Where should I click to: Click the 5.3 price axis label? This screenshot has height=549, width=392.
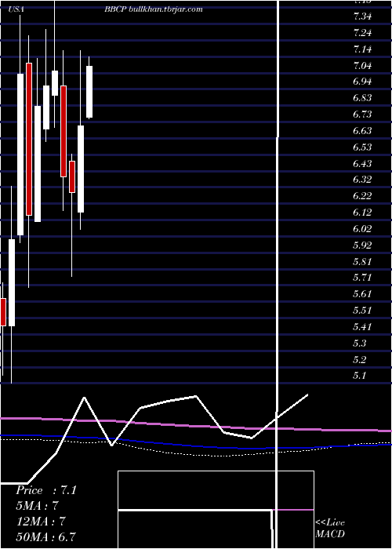coord(360,344)
